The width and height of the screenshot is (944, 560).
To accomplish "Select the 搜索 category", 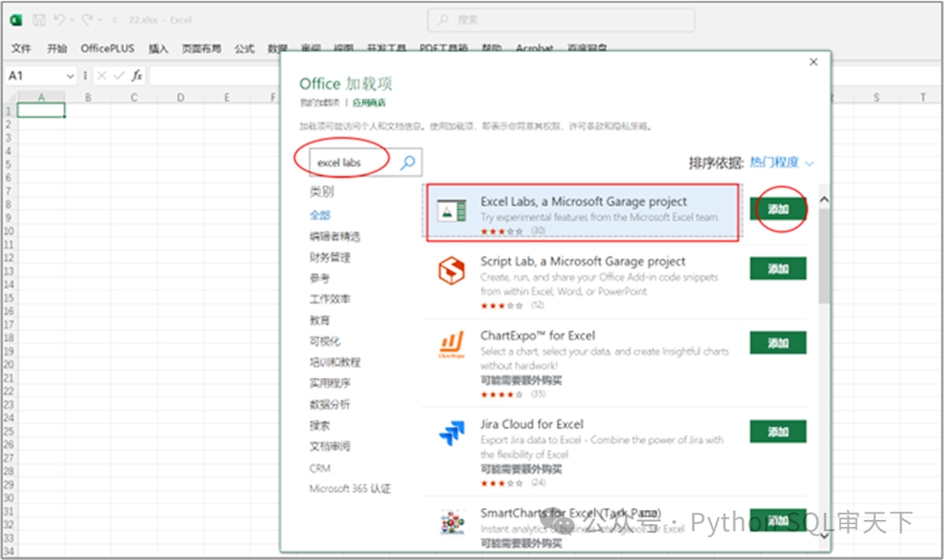I will [x=320, y=425].
